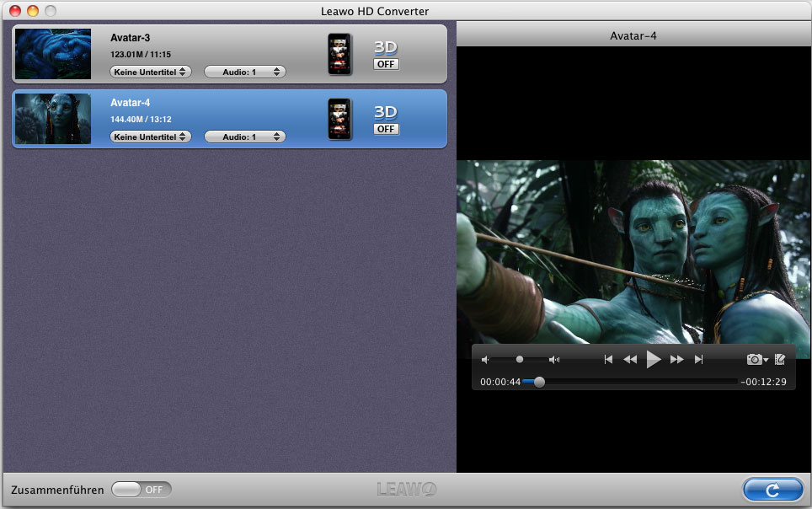Viewport: 812px width, 509px height.
Task: Click the Zusammenführen label
Action: click(57, 490)
